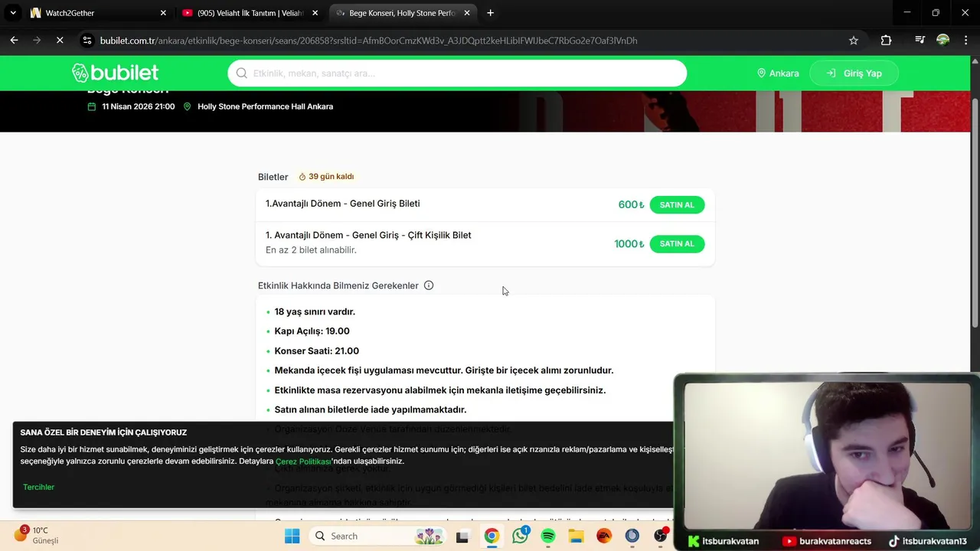
Task: Click the 11 Nisan 2026 21:00 date text
Action: (x=138, y=106)
